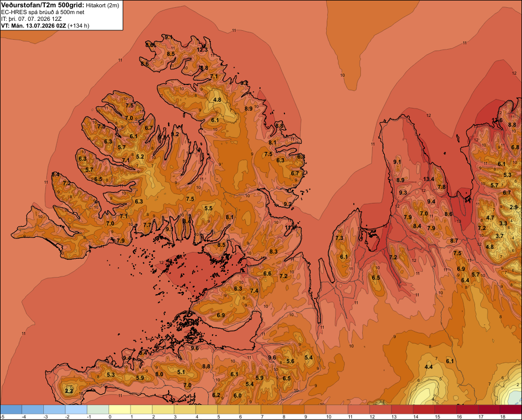522x420 pixels.
Task: Pick the legend swatch between 11 and 12
Action: (x=359, y=409)
